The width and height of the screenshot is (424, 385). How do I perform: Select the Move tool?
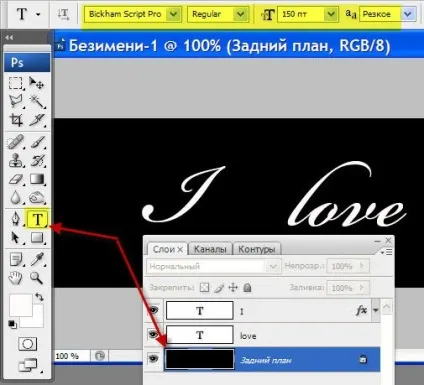tap(36, 83)
